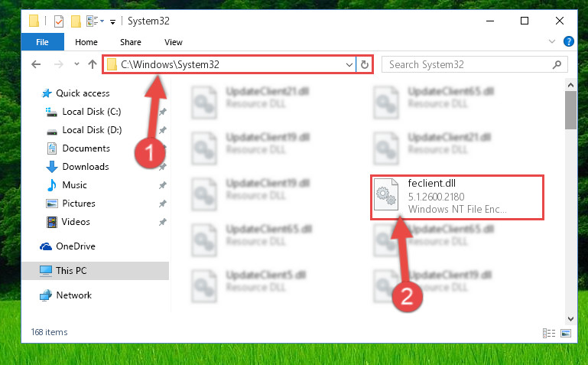Switch to details view layout

[x=549, y=333]
